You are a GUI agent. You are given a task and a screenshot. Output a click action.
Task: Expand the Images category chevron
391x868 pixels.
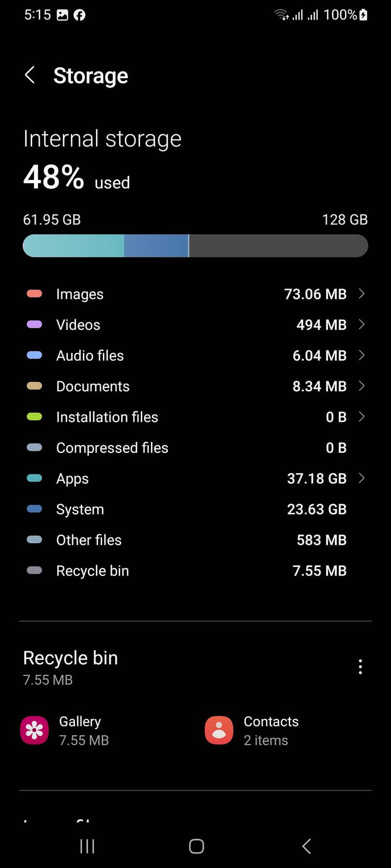point(362,294)
